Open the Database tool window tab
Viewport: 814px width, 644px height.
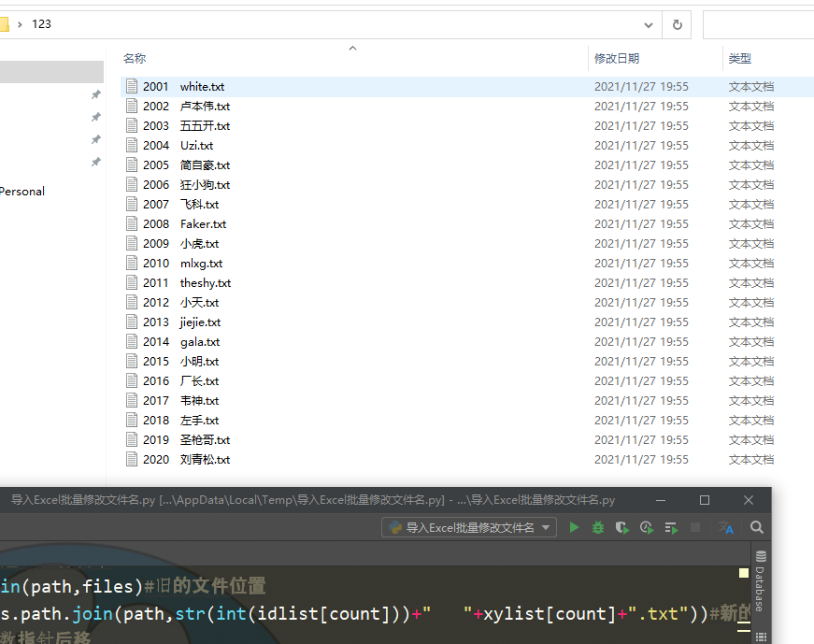click(x=761, y=581)
